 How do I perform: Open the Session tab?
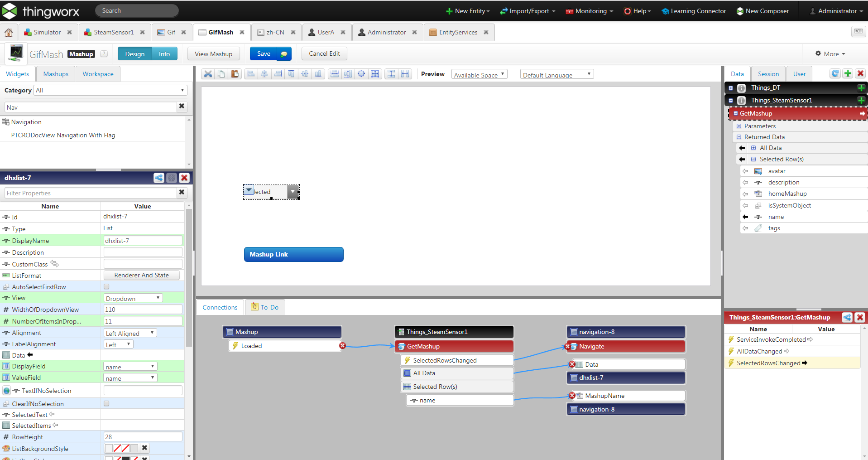(768, 74)
